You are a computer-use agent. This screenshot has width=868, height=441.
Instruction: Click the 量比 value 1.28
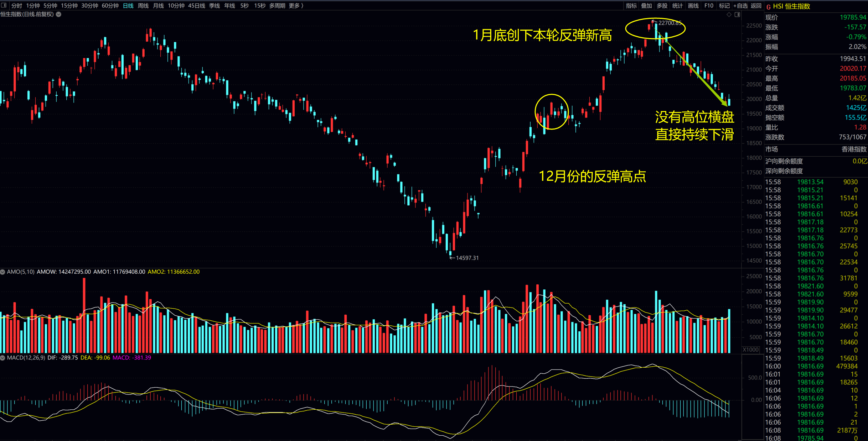(860, 127)
